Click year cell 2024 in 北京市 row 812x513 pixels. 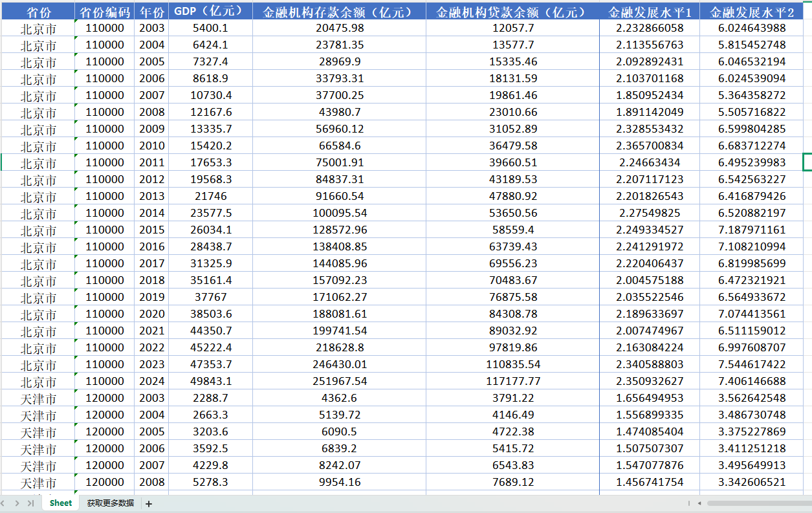click(x=151, y=382)
